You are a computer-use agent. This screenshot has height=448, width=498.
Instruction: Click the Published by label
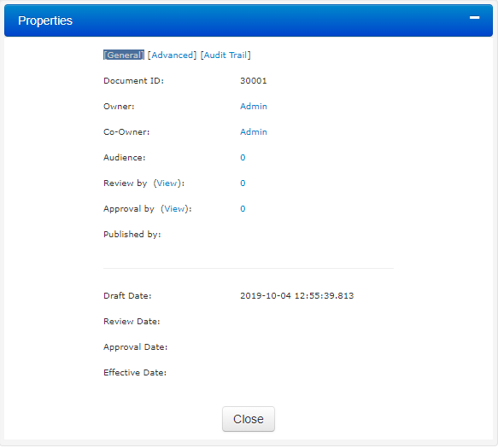click(x=132, y=235)
